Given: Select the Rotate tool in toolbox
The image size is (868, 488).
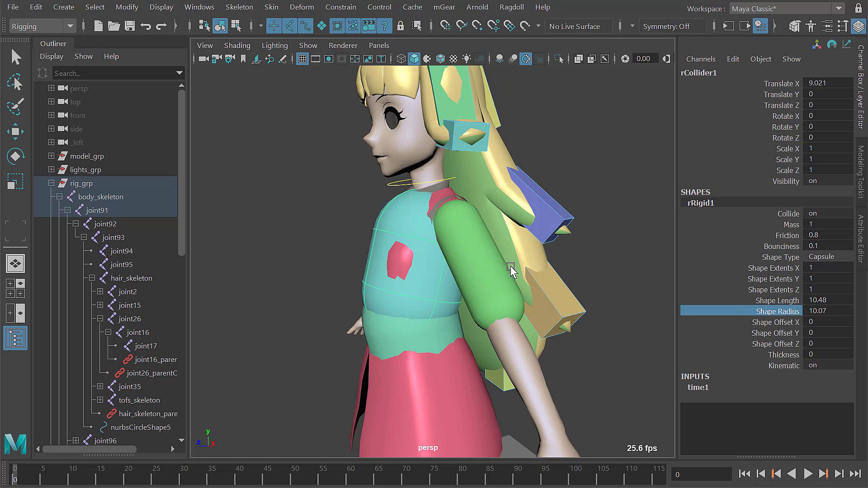Looking at the screenshot, I should click(15, 156).
